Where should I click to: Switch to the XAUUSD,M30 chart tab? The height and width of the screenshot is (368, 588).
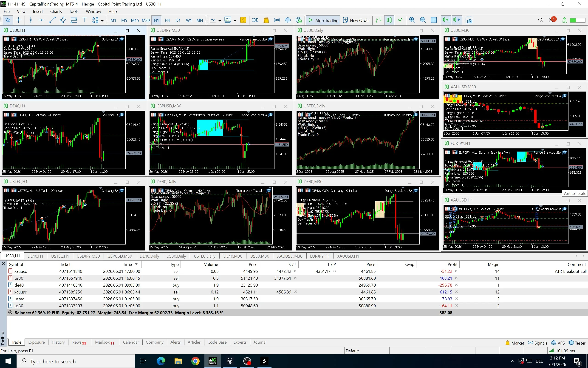click(290, 256)
